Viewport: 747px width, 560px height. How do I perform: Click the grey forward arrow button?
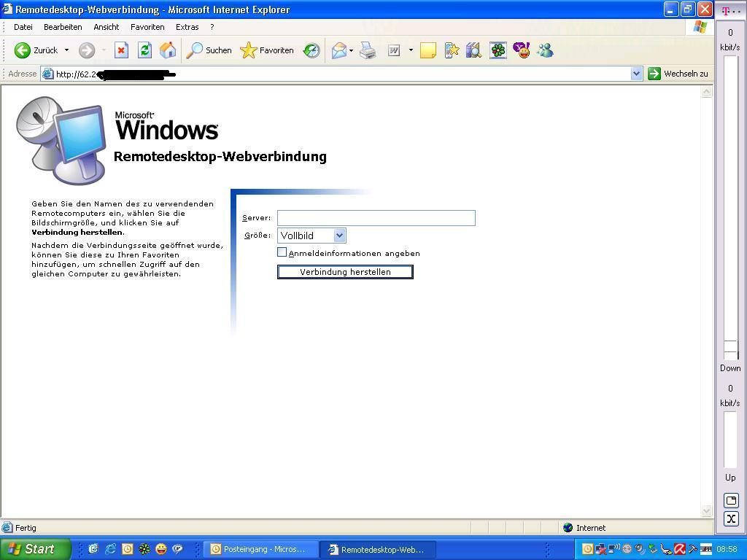pyautogui.click(x=87, y=50)
